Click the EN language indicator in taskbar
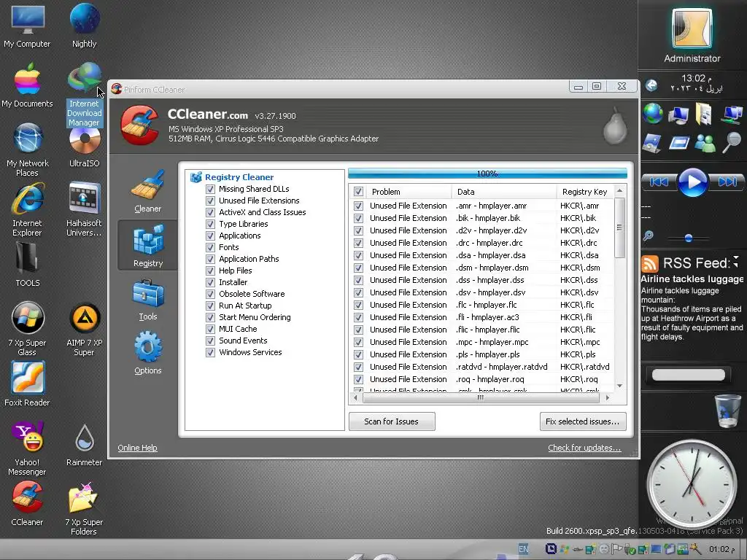This screenshot has width=747, height=560. coord(523,549)
